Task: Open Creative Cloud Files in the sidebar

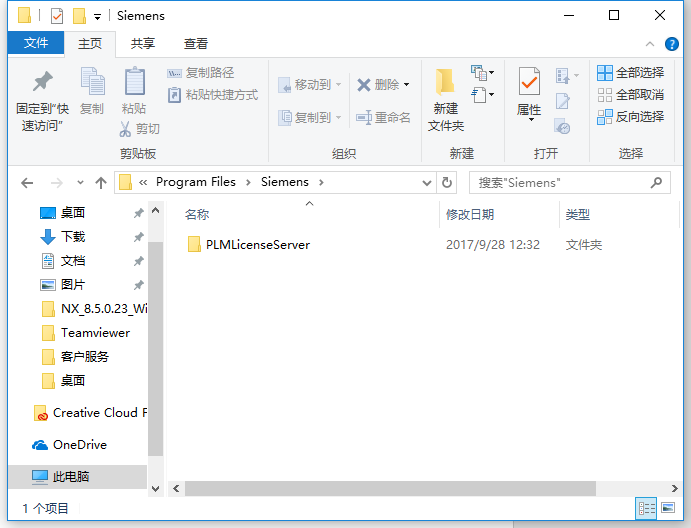Action: (90, 413)
